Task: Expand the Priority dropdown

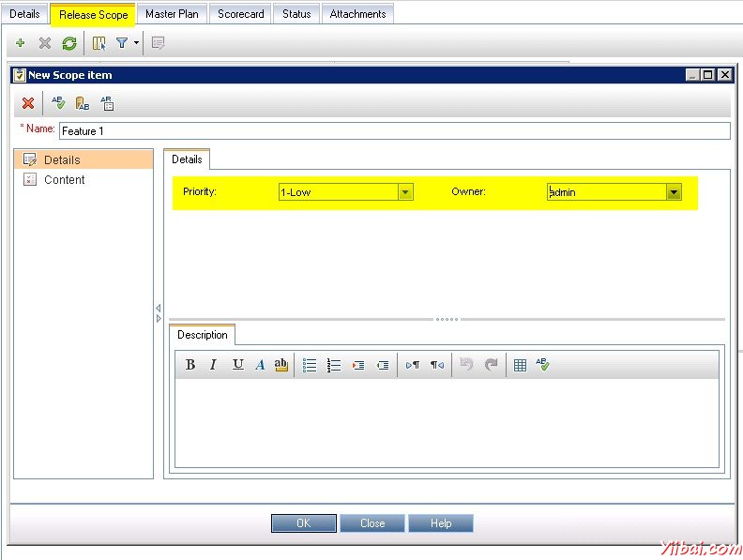Action: (405, 192)
